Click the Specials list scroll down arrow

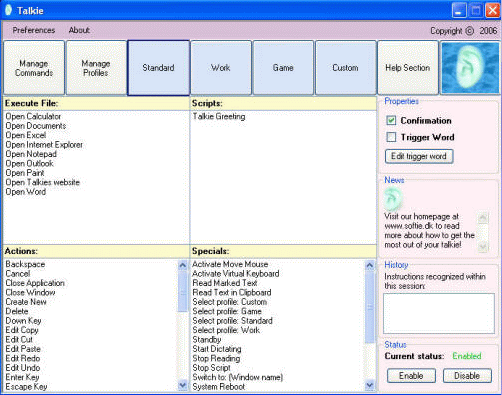coord(370,386)
